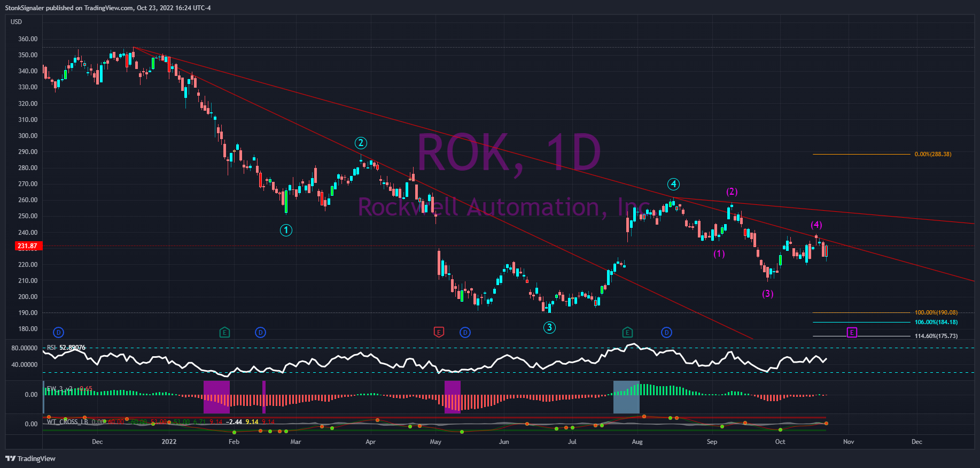Click the 250.00 price axis label

28,216
